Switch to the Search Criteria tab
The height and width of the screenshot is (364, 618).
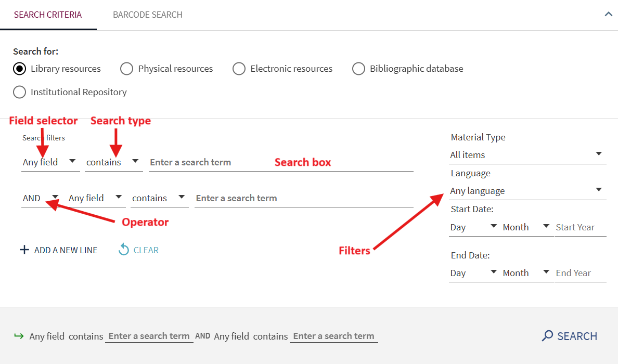[48, 15]
